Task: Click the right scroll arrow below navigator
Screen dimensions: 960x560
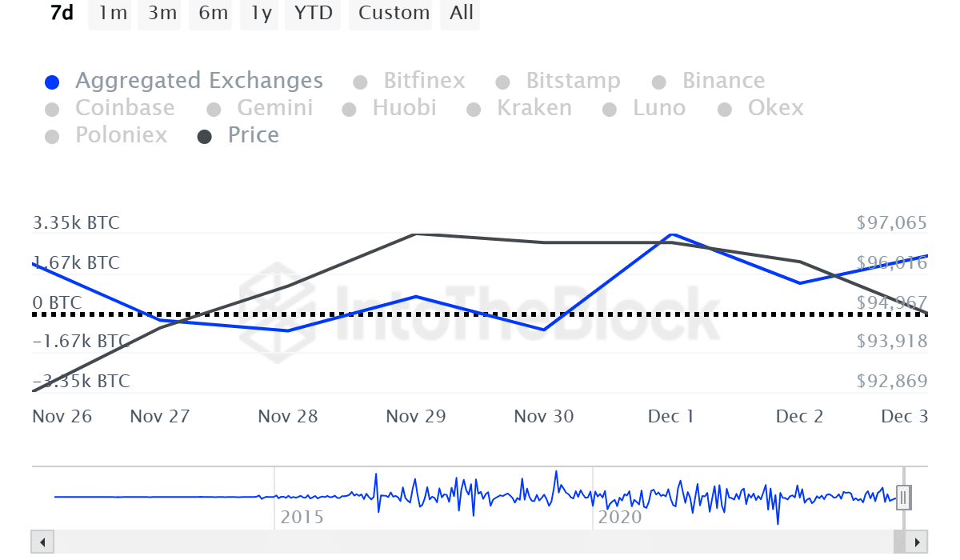Action: click(x=918, y=541)
